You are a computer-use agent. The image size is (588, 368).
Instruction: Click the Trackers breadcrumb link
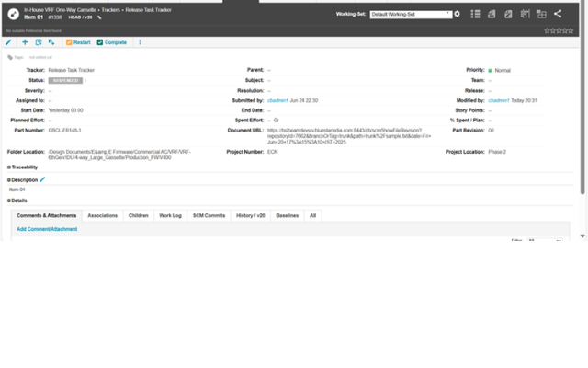(110, 10)
